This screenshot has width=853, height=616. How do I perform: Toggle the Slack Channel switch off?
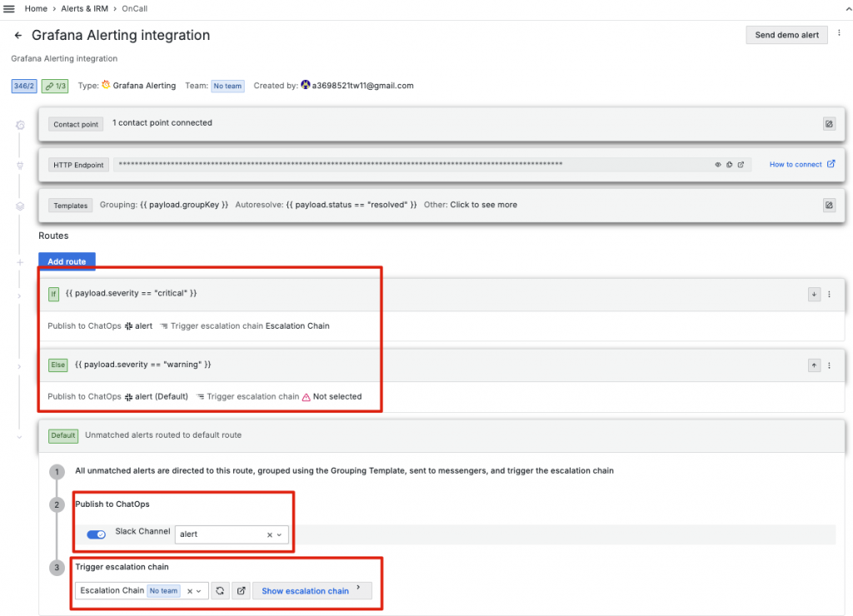click(97, 534)
